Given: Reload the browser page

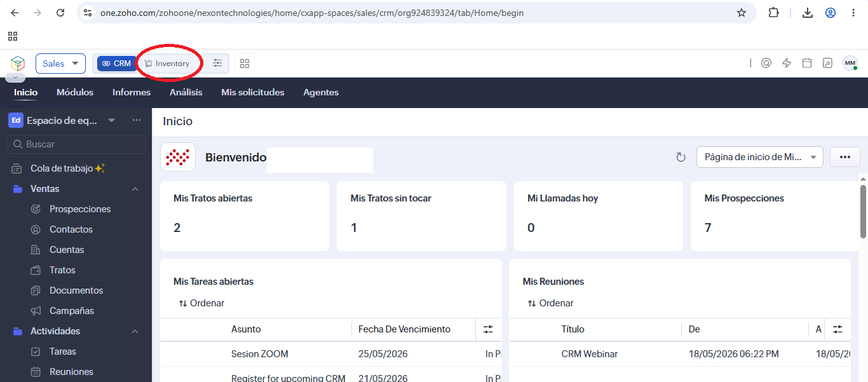Looking at the screenshot, I should point(60,13).
